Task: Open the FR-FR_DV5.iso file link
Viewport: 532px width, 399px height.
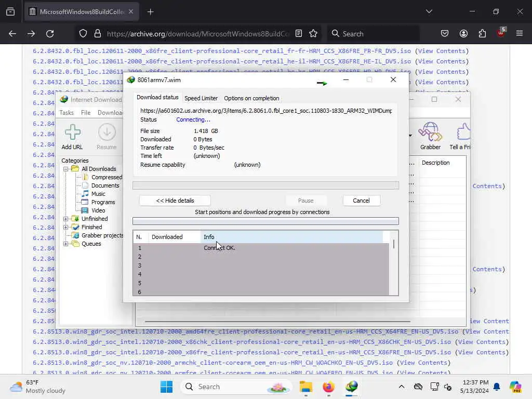Action: tap(221, 51)
